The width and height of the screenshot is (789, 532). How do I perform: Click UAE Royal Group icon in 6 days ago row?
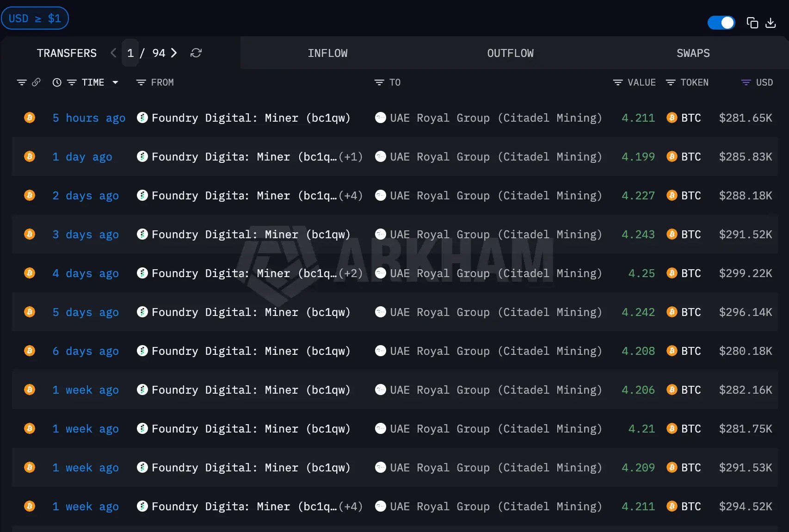(x=380, y=351)
